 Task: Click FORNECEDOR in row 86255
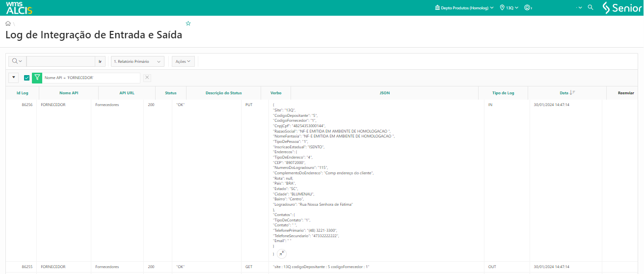[x=53, y=267]
